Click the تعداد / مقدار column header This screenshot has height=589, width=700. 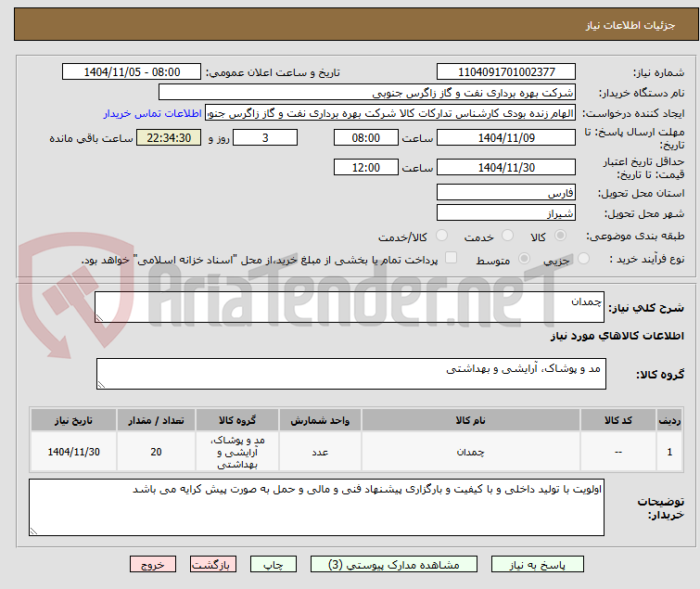pos(157,420)
